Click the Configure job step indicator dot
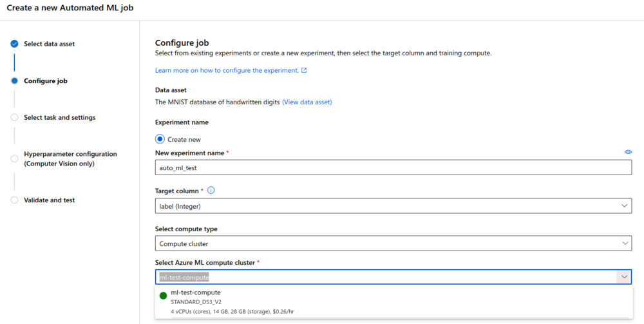The image size is (644, 324). 14,81
